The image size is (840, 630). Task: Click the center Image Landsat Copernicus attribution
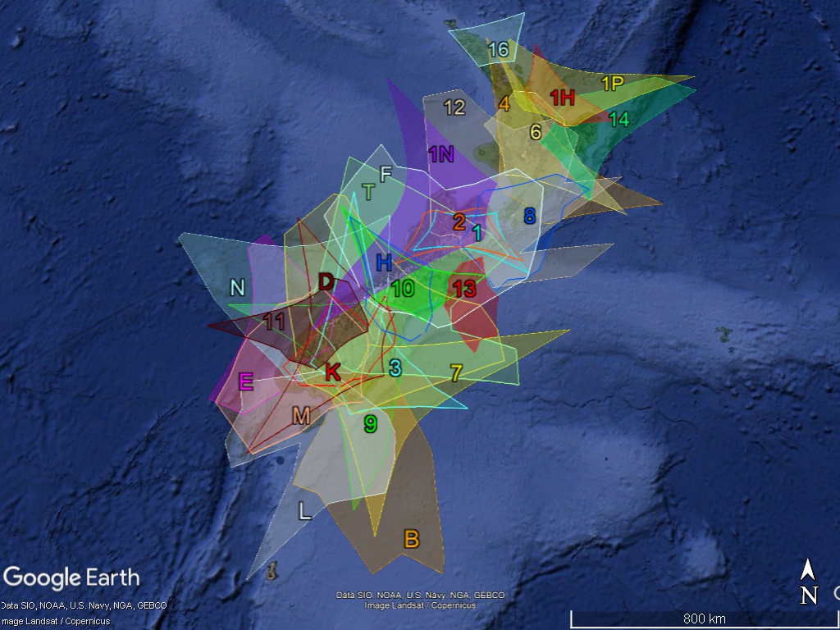(x=420, y=605)
